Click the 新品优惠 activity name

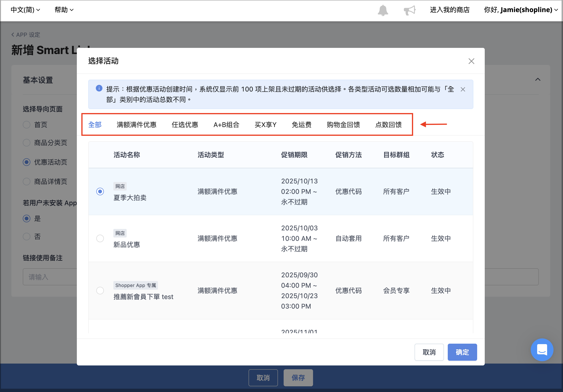point(127,245)
